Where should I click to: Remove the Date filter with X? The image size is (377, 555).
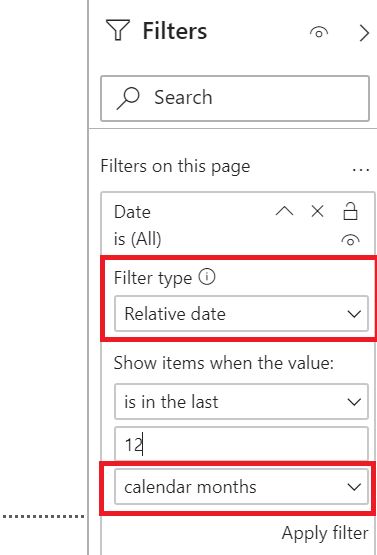click(318, 211)
